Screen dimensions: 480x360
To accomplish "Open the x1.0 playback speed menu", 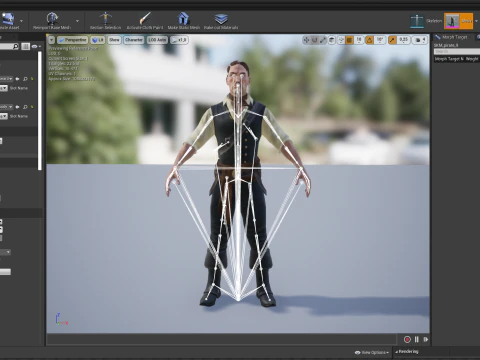I will pos(179,40).
